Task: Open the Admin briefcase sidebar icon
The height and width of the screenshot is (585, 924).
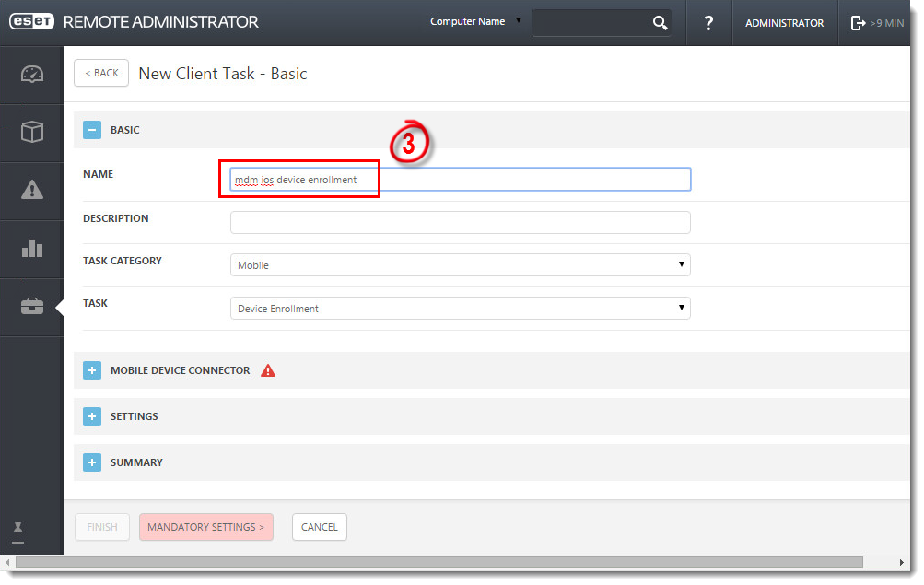Action: tap(32, 307)
